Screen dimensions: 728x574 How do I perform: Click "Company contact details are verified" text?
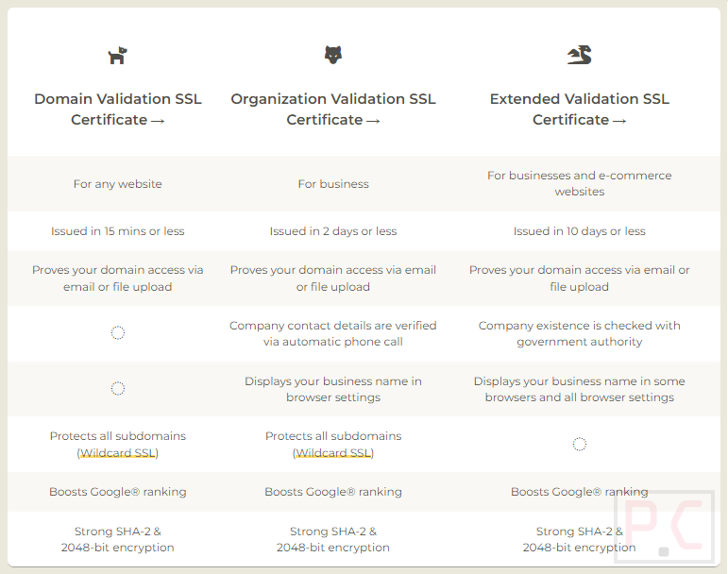(333, 326)
